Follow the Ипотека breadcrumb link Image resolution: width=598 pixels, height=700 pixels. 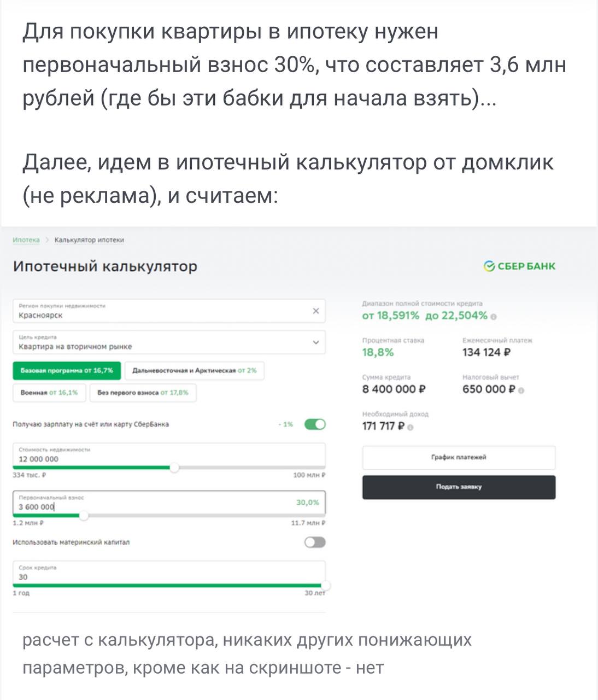26,240
